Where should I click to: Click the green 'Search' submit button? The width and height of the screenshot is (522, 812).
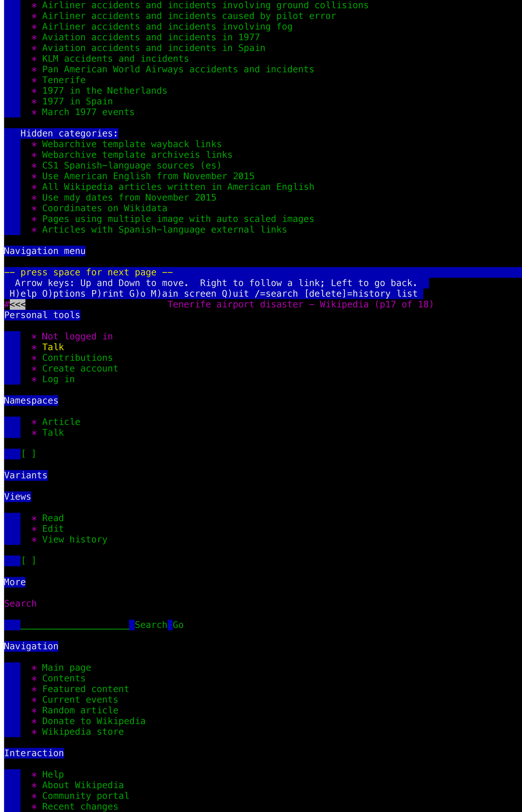coord(151,625)
